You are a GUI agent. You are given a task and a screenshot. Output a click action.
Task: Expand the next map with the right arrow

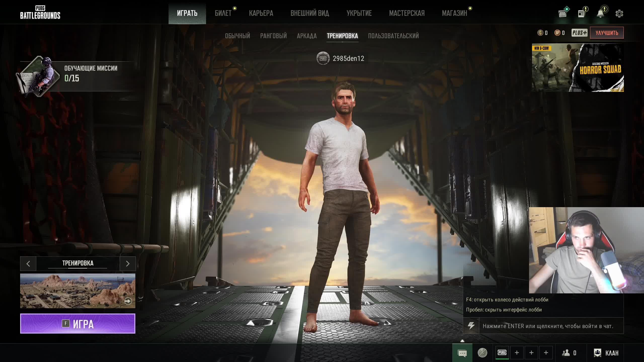pyautogui.click(x=128, y=264)
